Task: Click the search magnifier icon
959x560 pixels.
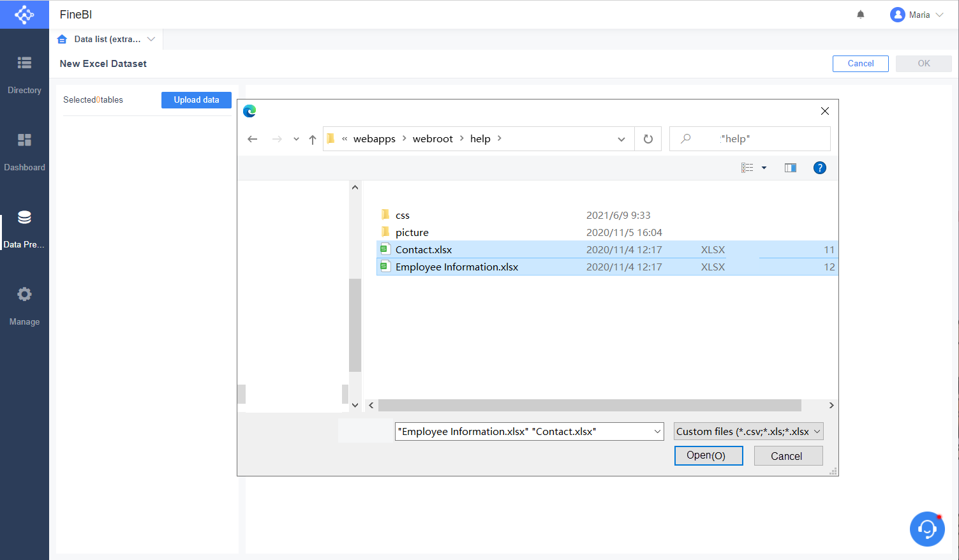Action: [x=685, y=138]
